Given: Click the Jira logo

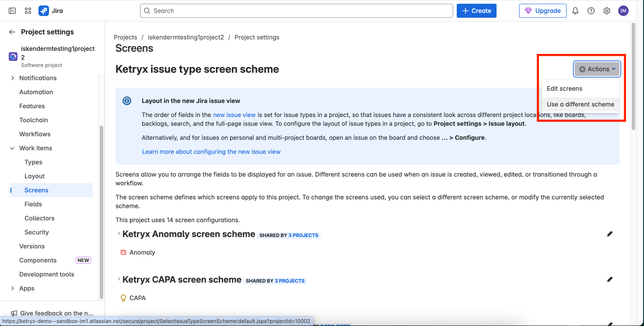Looking at the screenshot, I should pyautogui.click(x=51, y=11).
